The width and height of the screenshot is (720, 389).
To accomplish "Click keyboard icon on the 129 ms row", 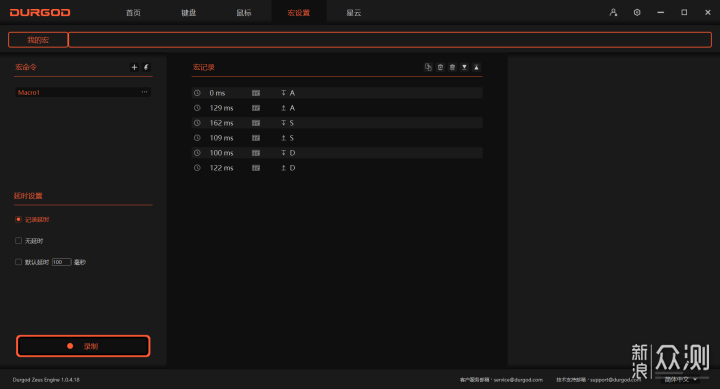I will click(256, 108).
